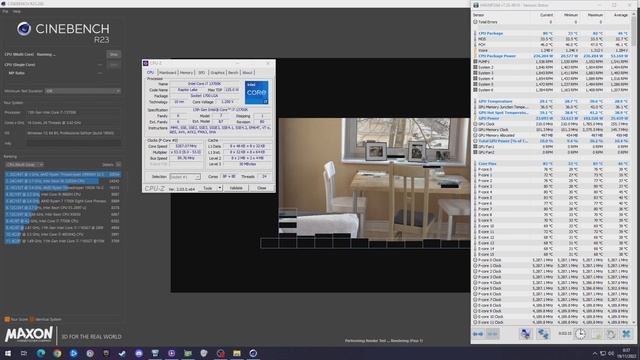Open the Windows Start menu
Image resolution: width=640 pixels, height=360 pixels.
point(8,353)
